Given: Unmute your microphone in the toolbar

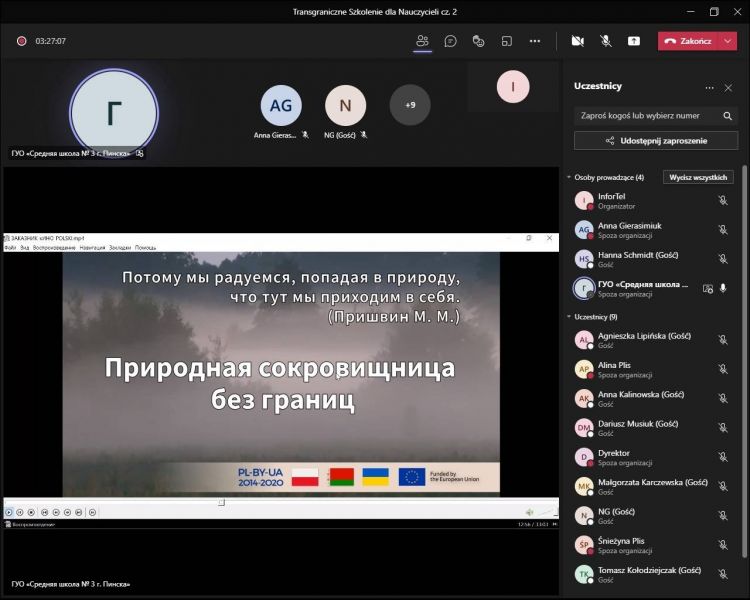Looking at the screenshot, I should pos(605,41).
